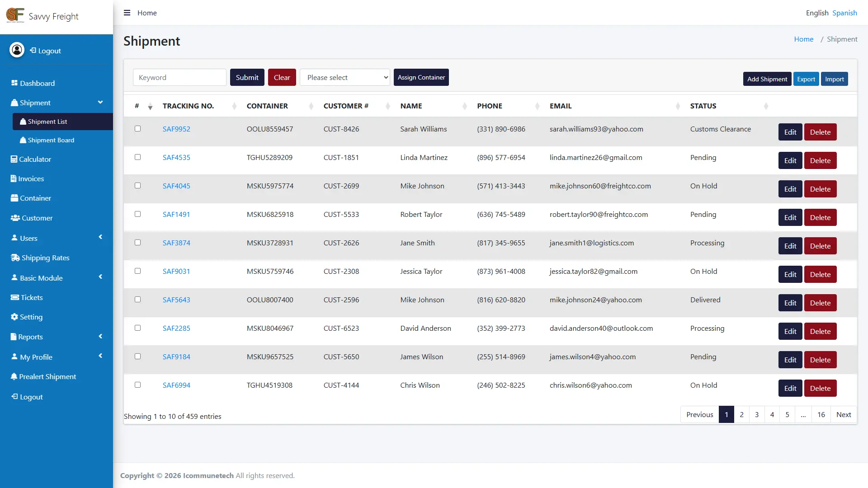The image size is (868, 488).
Task: Open tracking link SAF9031
Action: pos(176,271)
